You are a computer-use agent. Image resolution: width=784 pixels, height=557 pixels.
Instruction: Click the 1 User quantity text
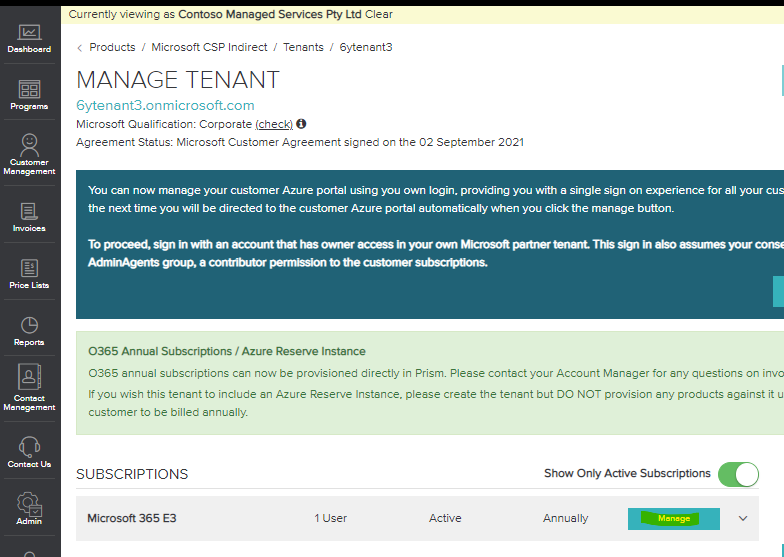pos(330,518)
